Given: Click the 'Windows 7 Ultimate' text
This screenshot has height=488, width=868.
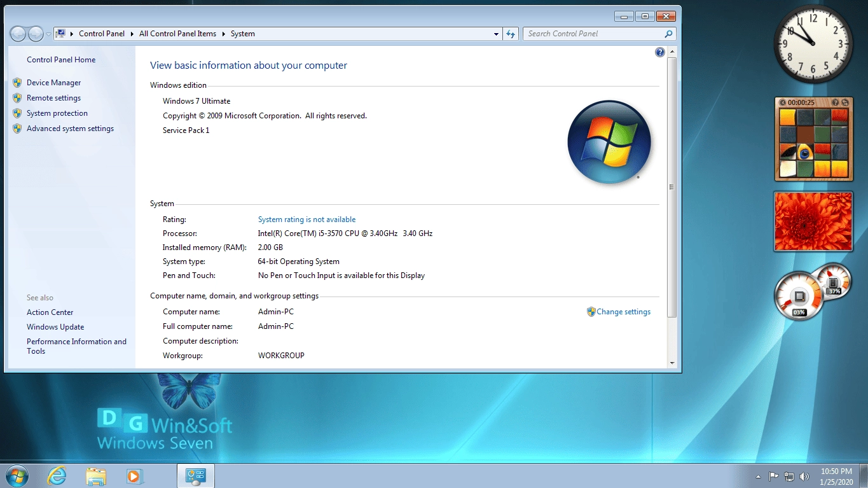Looking at the screenshot, I should coord(196,101).
